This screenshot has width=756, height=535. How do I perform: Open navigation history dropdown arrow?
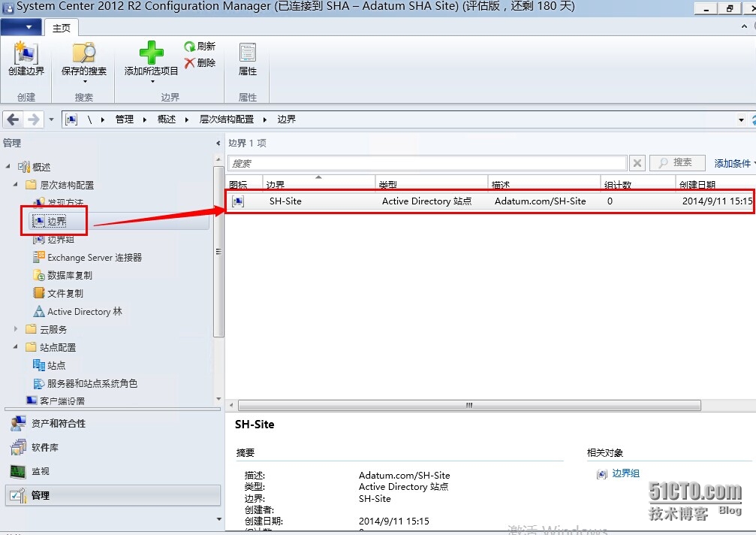[x=51, y=119]
